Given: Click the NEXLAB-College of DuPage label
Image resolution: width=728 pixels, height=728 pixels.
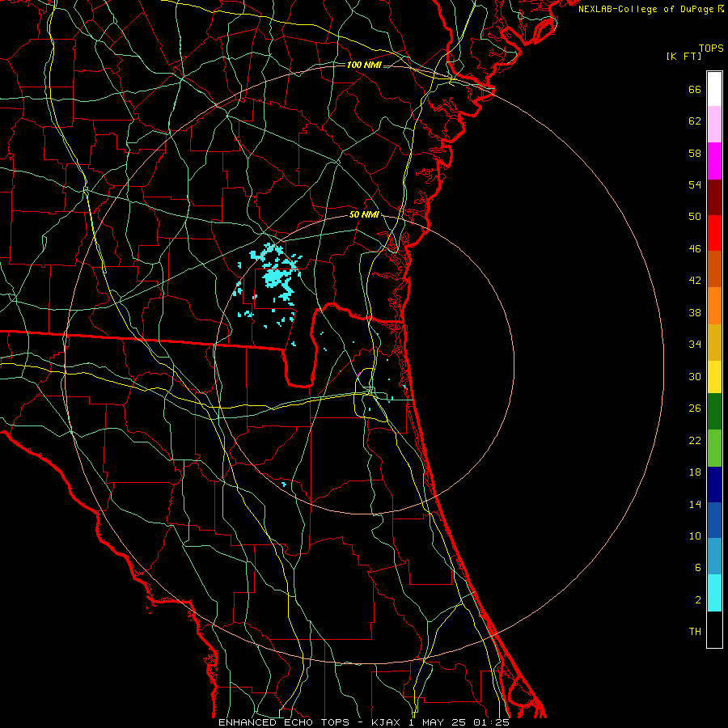Looking at the screenshot, I should point(650,9).
